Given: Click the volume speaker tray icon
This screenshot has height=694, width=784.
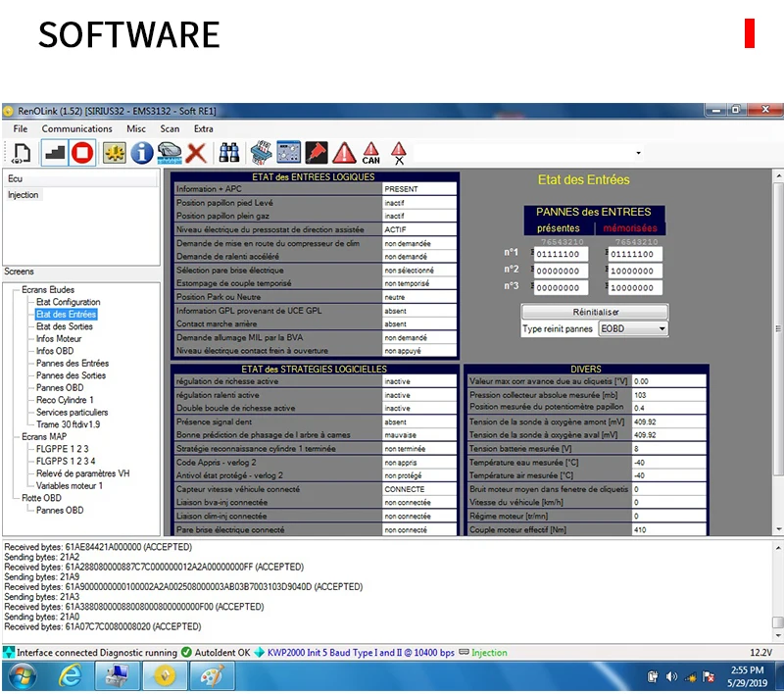Looking at the screenshot, I should [x=671, y=677].
